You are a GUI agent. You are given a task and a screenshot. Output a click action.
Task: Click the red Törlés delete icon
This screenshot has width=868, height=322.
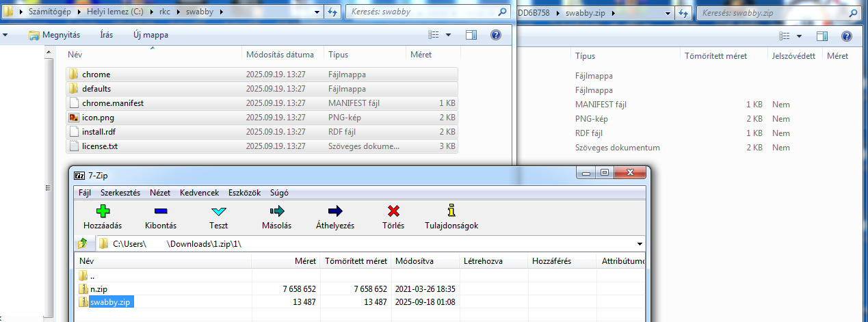pos(393,211)
